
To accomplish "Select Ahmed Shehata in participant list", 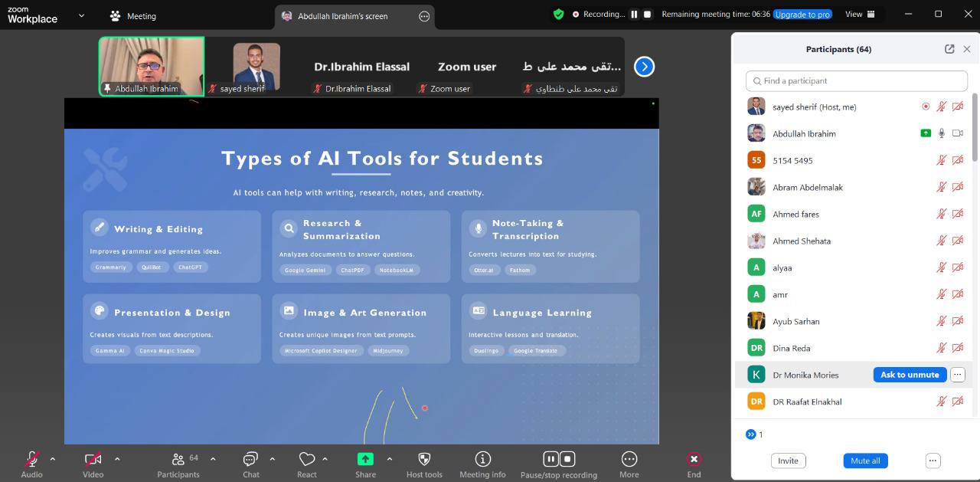I will click(x=854, y=241).
